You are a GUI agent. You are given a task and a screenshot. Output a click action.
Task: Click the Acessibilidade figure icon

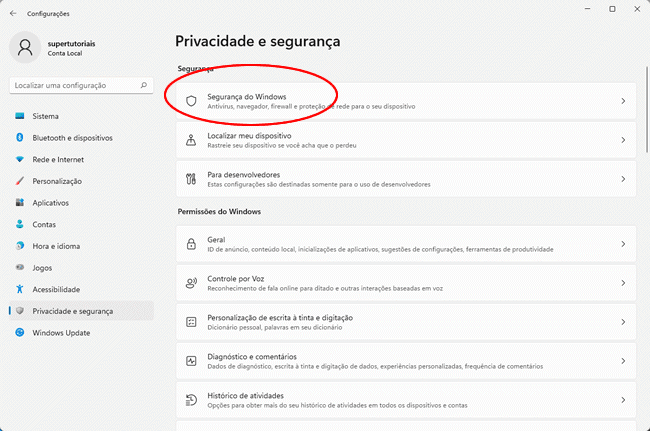pyautogui.click(x=19, y=289)
